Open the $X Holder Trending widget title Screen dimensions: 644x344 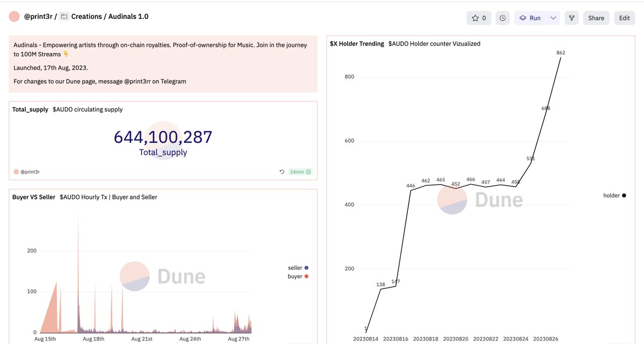point(357,43)
